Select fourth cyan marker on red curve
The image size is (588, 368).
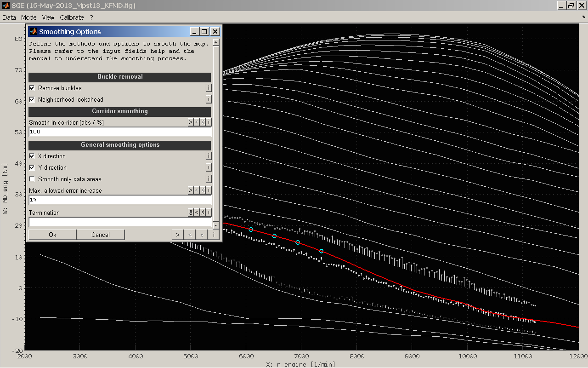(321, 251)
